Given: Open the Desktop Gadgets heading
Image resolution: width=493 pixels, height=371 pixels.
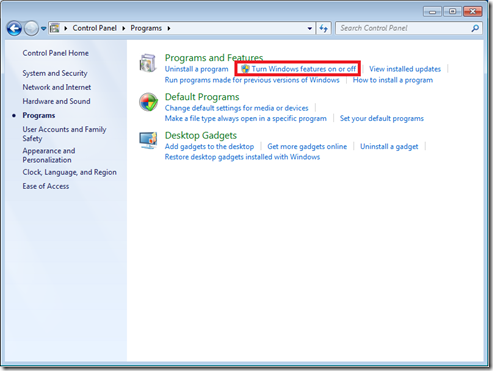Looking at the screenshot, I should (201, 135).
